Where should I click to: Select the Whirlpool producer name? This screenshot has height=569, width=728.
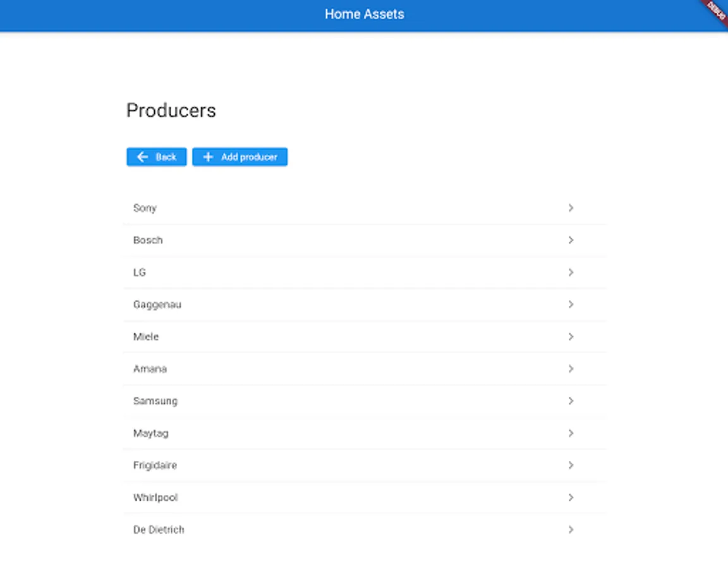point(155,498)
